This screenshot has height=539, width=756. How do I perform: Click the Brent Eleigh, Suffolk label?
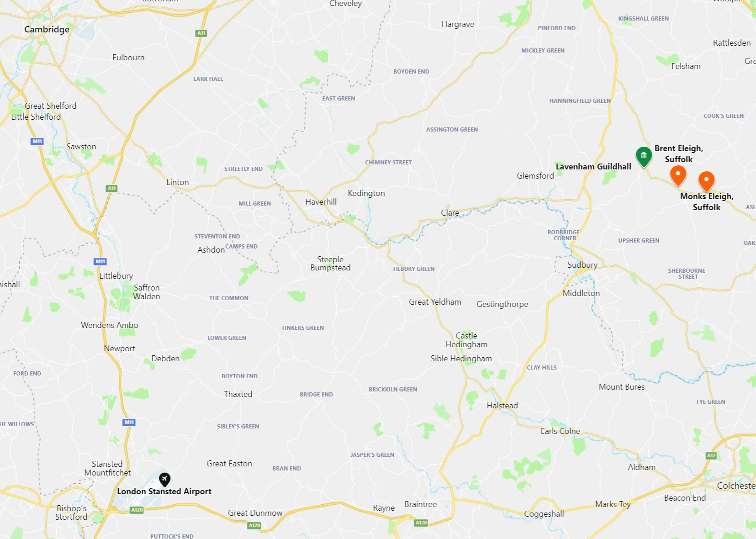click(x=679, y=153)
